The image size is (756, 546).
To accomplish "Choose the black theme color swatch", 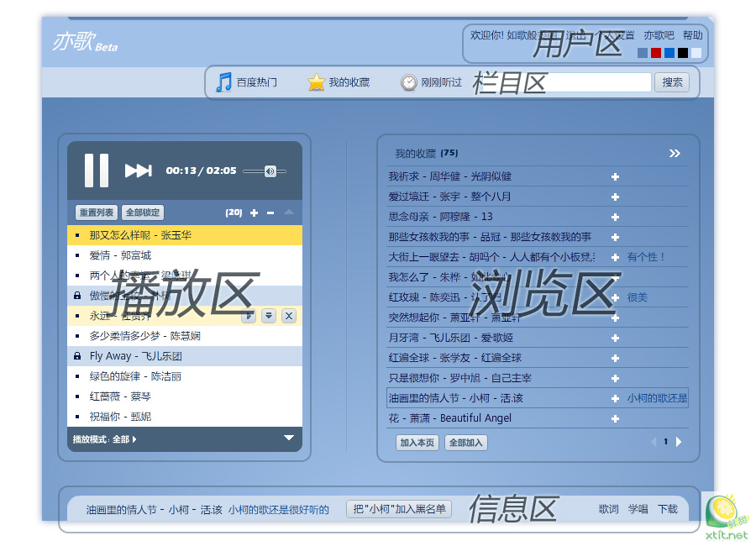I will point(683,53).
